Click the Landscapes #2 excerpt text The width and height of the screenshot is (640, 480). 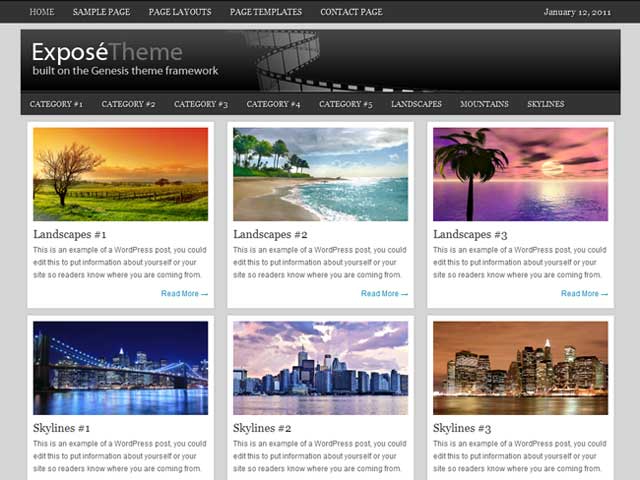pos(320,262)
